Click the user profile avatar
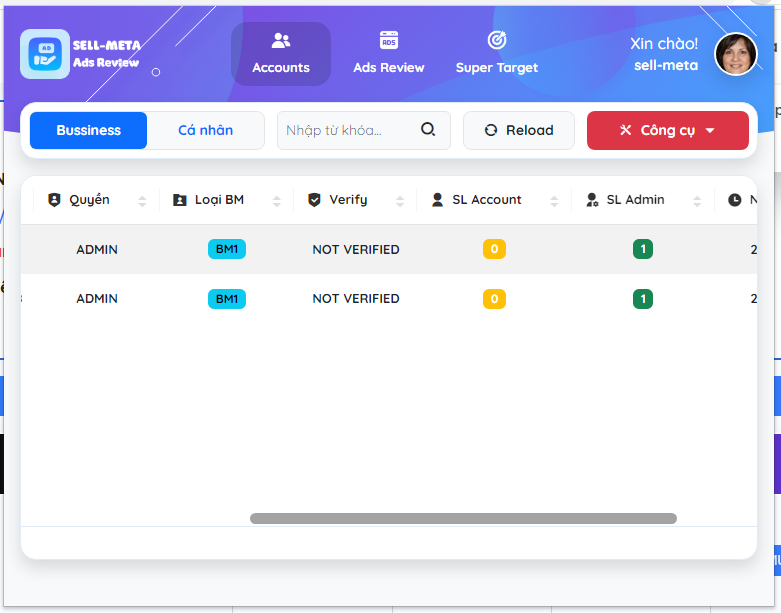Image resolution: width=781 pixels, height=613 pixels. [x=735, y=54]
